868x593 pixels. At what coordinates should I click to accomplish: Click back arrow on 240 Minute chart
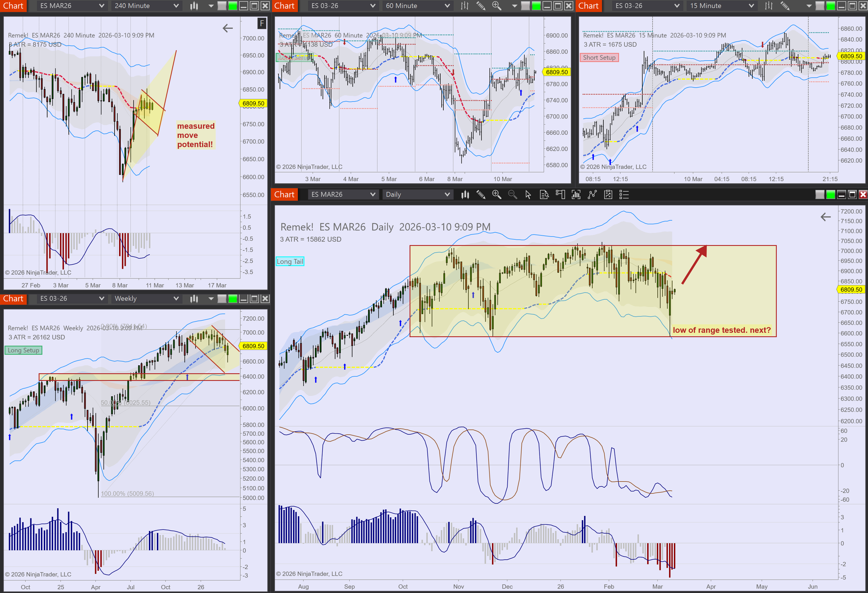227,28
